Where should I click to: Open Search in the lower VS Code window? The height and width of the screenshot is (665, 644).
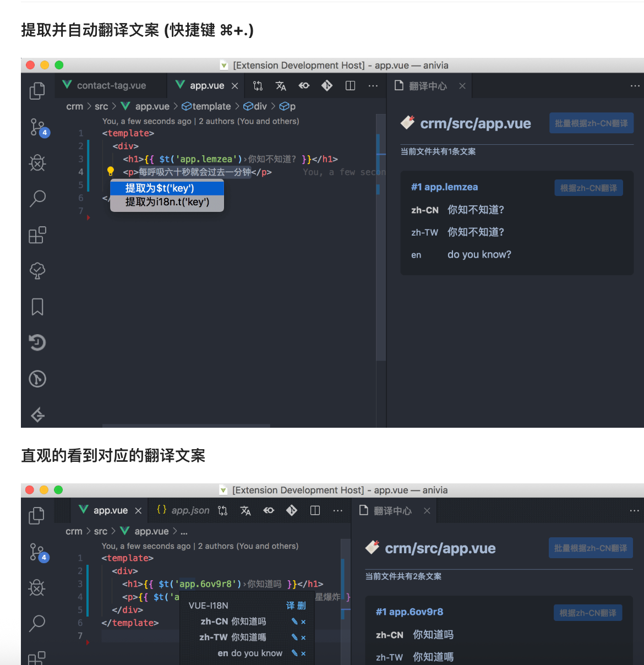[37, 623]
